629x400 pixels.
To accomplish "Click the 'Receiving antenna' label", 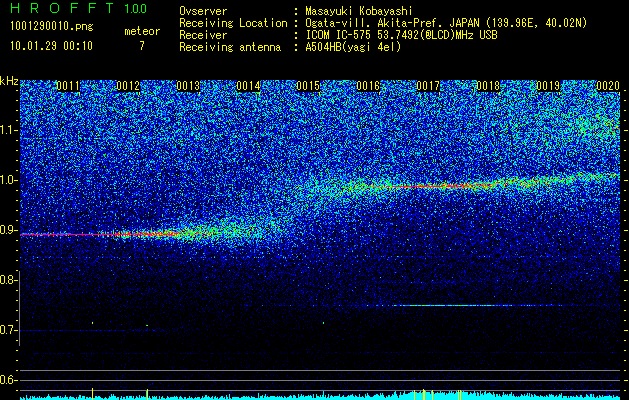I will pos(230,47).
